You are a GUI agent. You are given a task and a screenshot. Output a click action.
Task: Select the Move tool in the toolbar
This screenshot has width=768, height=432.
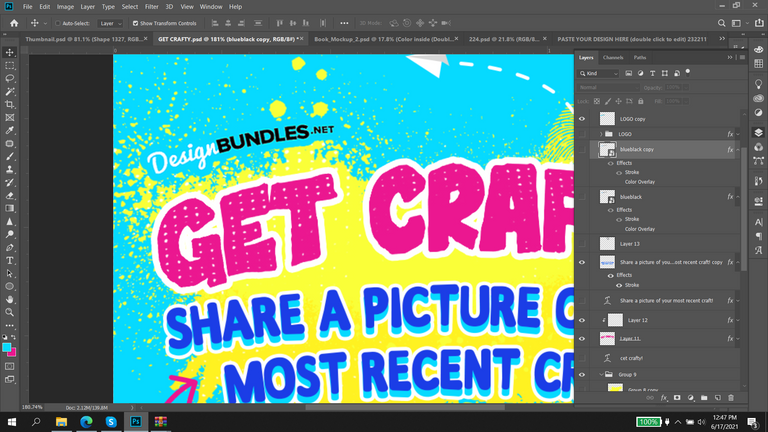[x=10, y=52]
